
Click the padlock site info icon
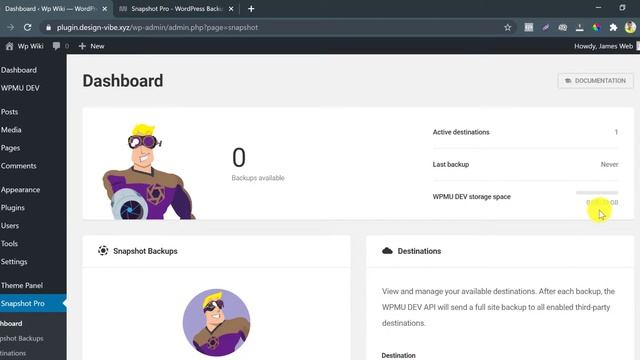[x=49, y=27]
